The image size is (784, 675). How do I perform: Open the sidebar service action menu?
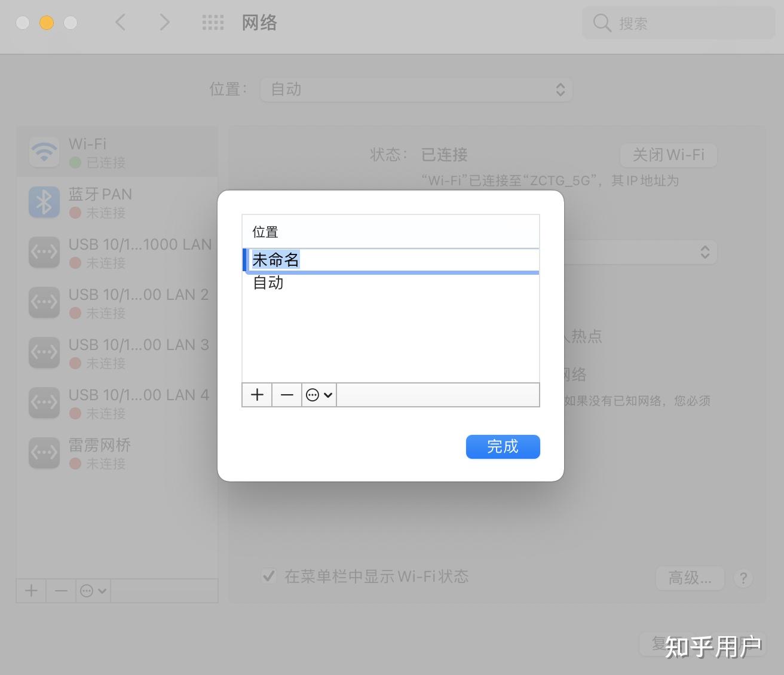93,591
